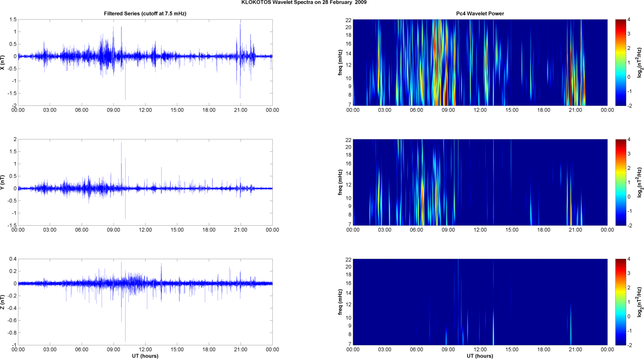The image size is (644, 359).
Task: Select the Y (nT) axis label
Action: [3, 182]
